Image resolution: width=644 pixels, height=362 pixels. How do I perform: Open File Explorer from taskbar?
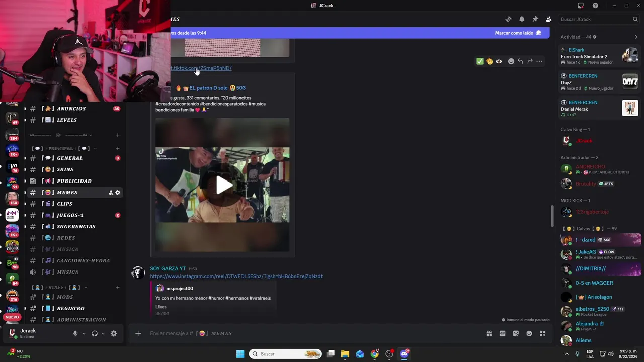point(345,354)
